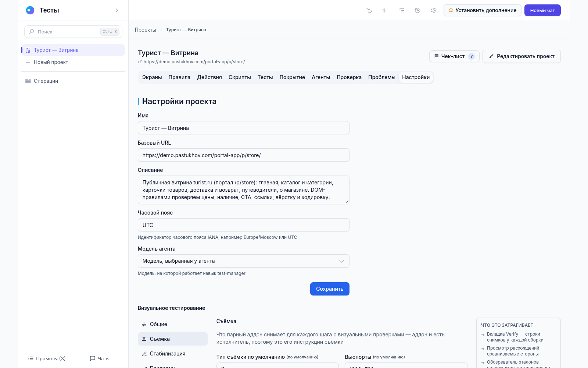Image resolution: width=588 pixels, height=368 pixels.
Task: Open the Покрытие tab
Action: tap(292, 77)
